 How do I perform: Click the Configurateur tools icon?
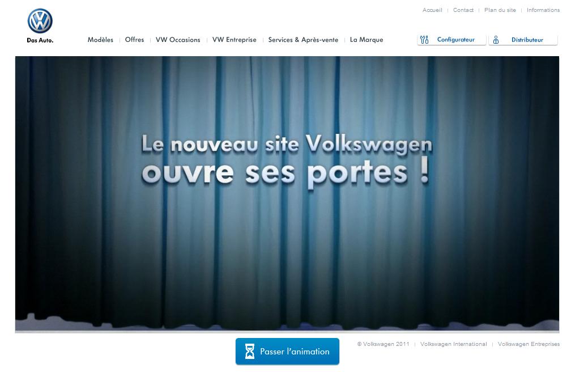click(x=424, y=40)
